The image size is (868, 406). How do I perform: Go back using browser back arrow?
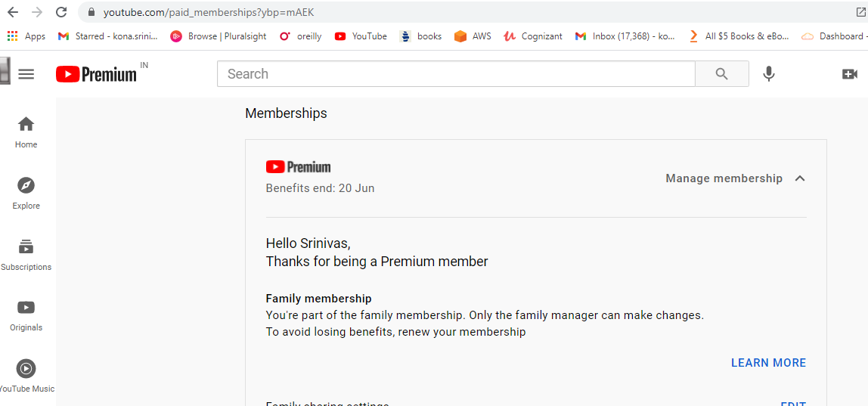(12, 12)
